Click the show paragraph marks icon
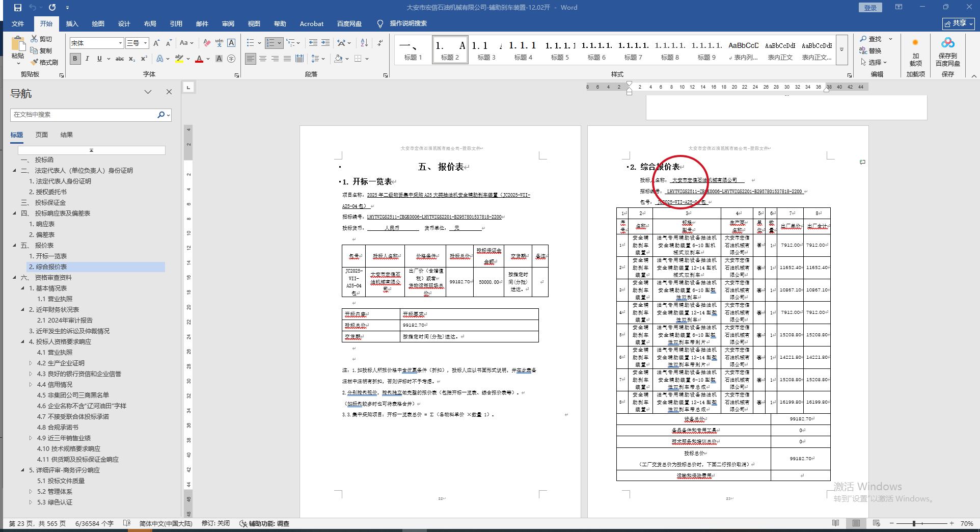This screenshot has width=980, height=532. [x=380, y=43]
